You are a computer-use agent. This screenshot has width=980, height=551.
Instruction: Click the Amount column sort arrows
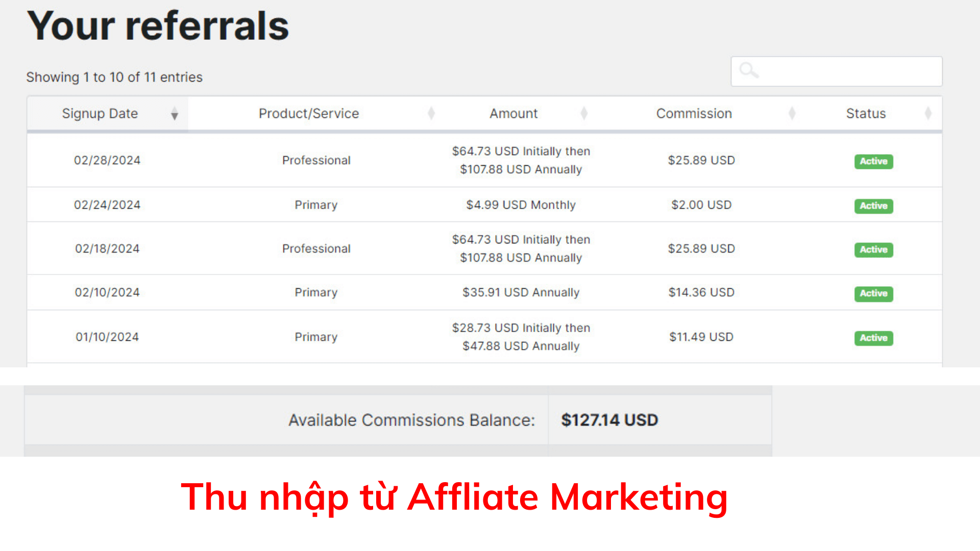click(584, 113)
